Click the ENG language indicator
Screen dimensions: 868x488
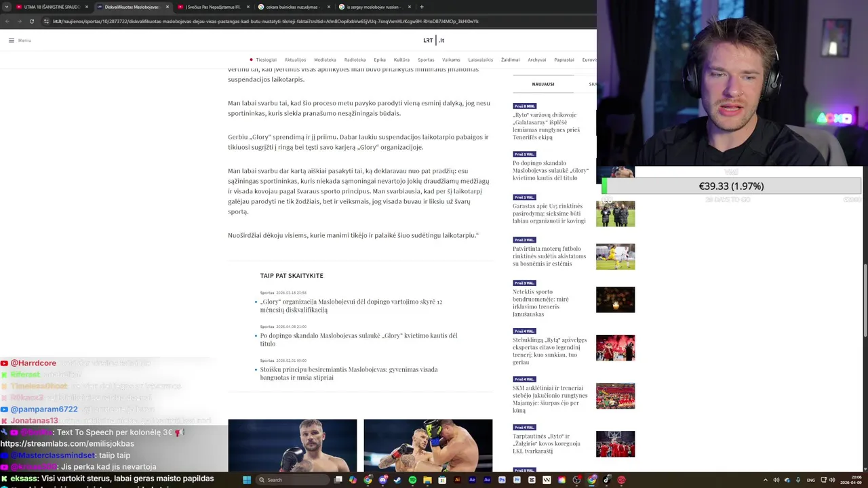tap(810, 480)
